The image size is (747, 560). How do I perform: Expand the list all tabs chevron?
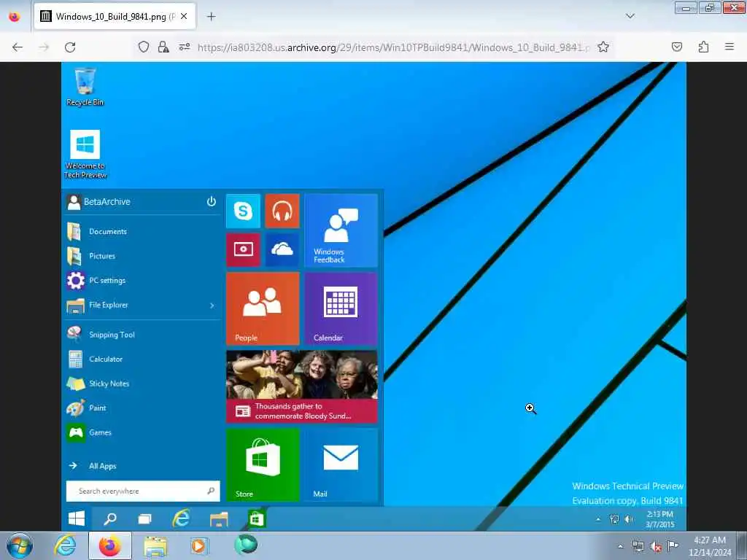point(630,16)
